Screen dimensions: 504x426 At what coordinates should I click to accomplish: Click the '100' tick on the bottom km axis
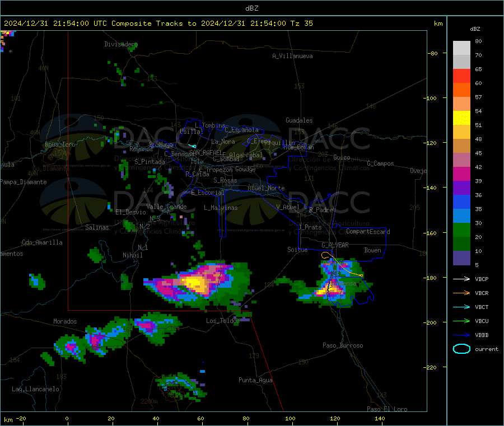(290, 418)
